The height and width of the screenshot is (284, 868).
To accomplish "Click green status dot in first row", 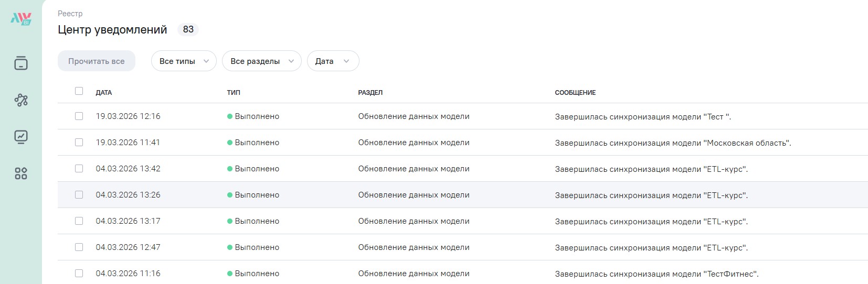I will [230, 116].
